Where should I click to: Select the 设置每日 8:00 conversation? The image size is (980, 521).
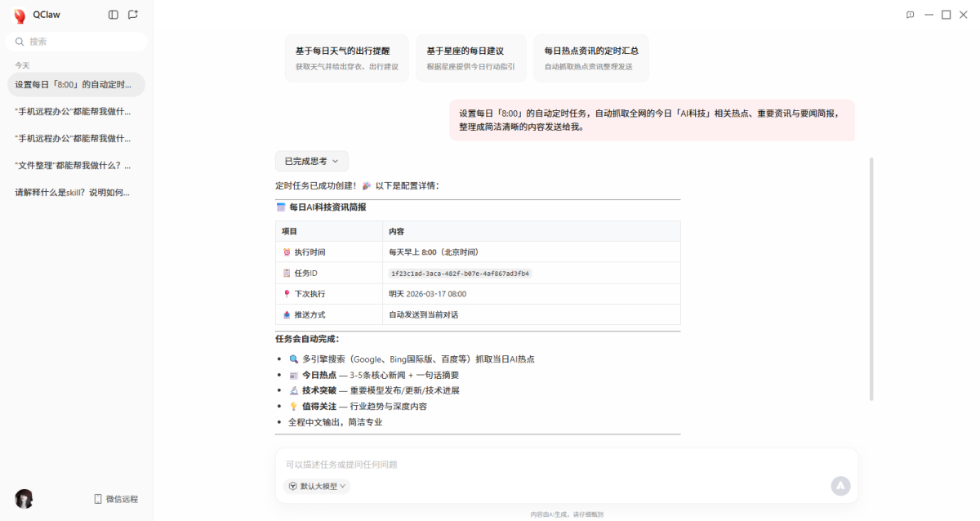click(x=73, y=84)
